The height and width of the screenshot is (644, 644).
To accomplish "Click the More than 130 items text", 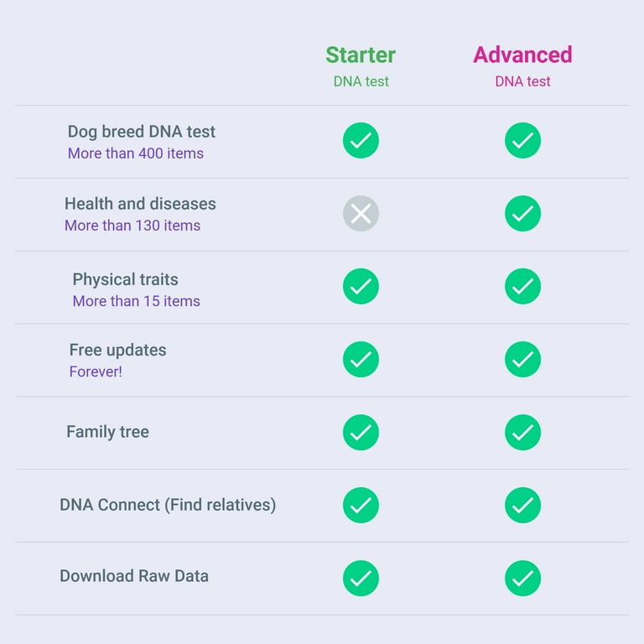I will [x=132, y=226].
